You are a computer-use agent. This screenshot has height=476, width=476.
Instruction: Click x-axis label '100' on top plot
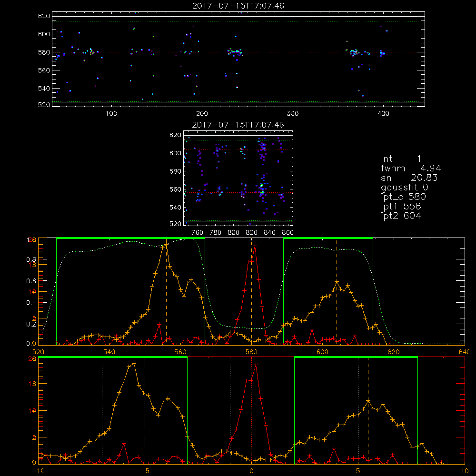tap(111, 114)
